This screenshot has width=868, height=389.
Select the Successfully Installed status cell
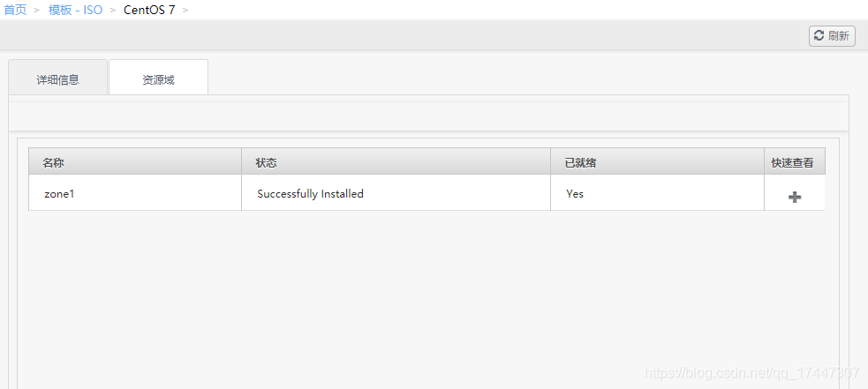310,194
